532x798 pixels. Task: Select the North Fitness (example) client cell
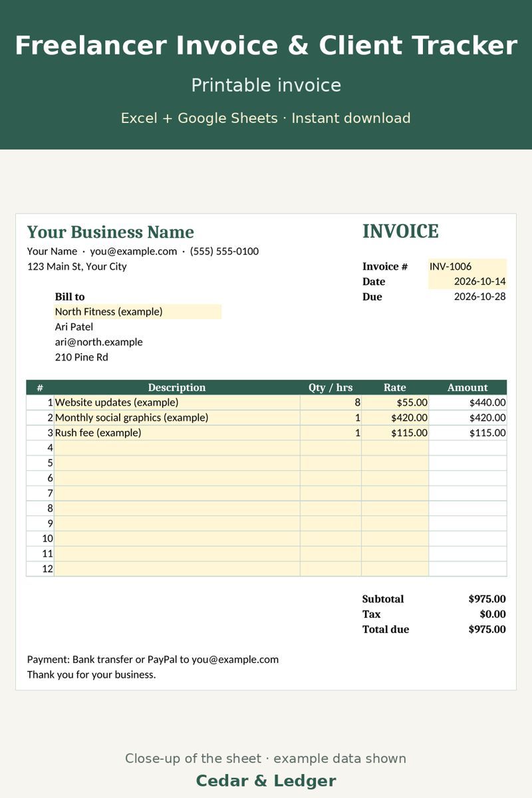pos(138,311)
